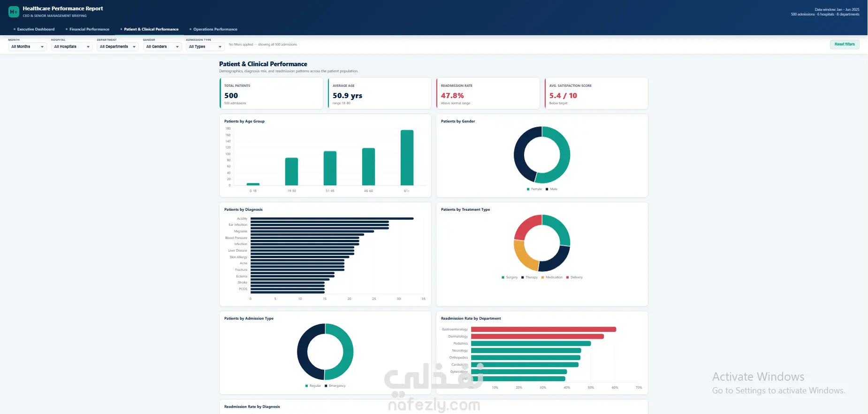Toggle the Female legend entry
868x414 pixels.
[534, 189]
